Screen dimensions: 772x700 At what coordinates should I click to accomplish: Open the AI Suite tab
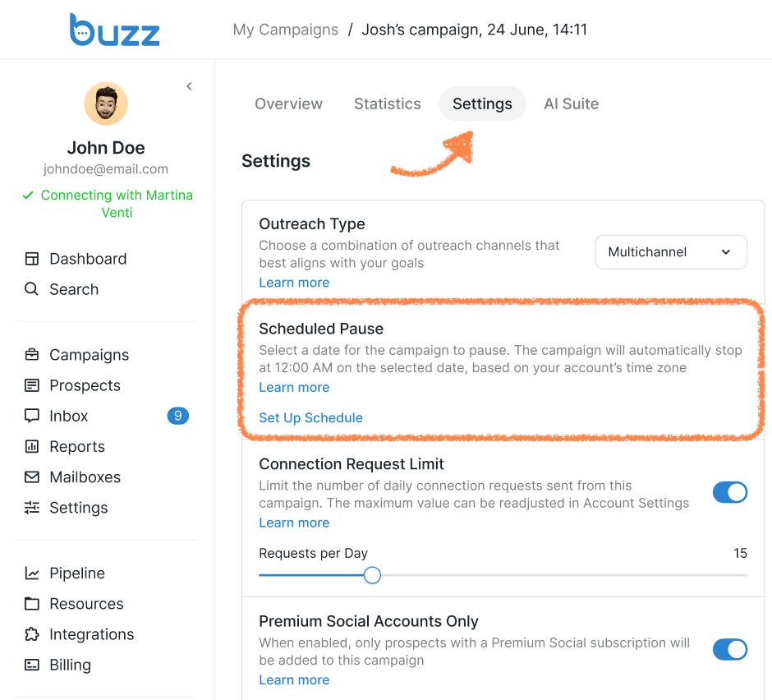571,104
